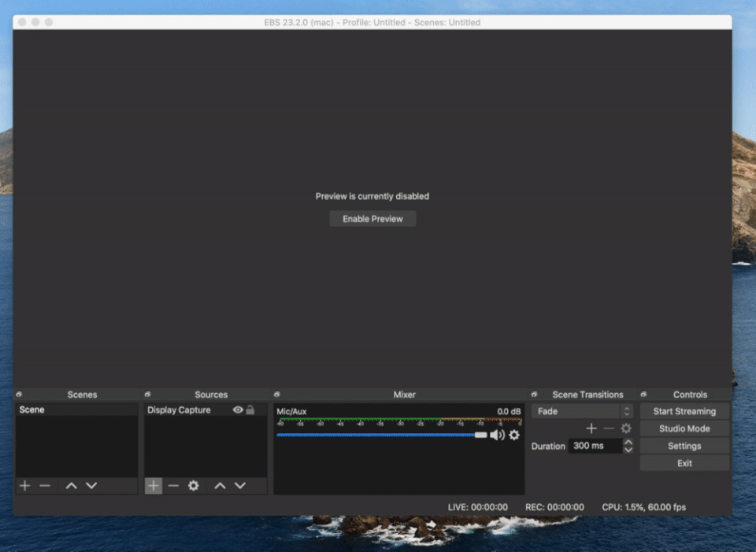Pop out the Controls dock icon
The height and width of the screenshot is (552, 756).
(x=643, y=395)
